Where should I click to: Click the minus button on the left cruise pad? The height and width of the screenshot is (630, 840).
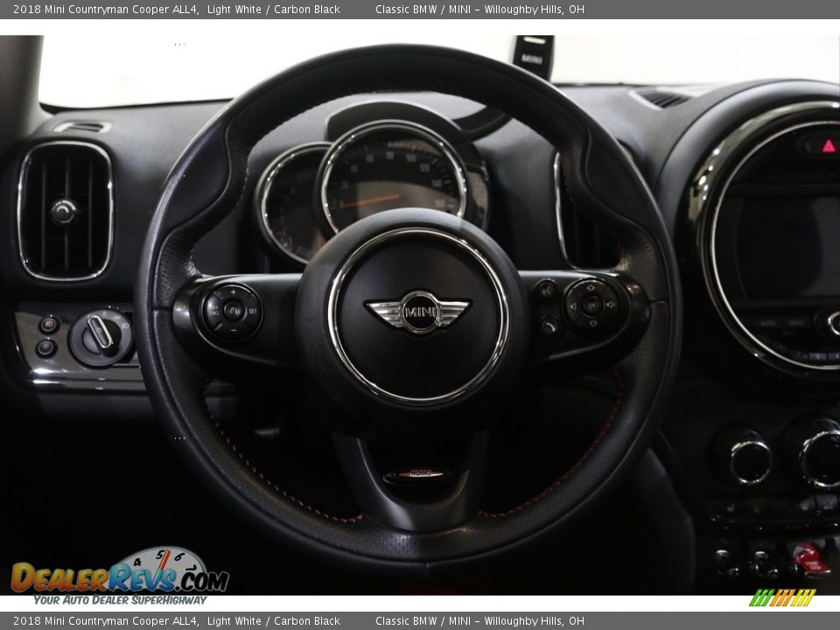[x=233, y=330]
